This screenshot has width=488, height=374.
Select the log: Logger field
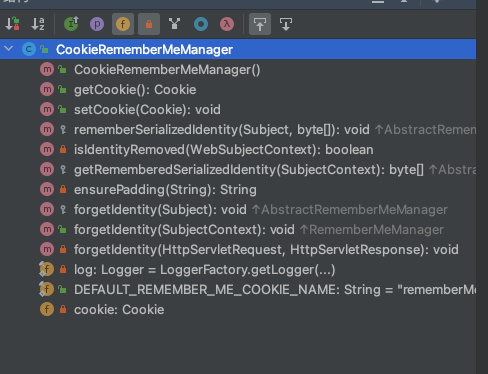coord(205,270)
